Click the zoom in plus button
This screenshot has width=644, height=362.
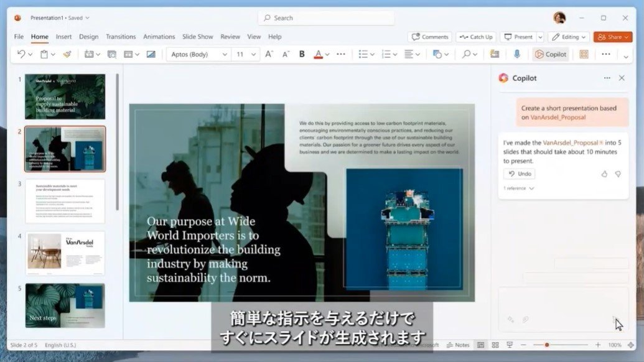(x=598, y=345)
